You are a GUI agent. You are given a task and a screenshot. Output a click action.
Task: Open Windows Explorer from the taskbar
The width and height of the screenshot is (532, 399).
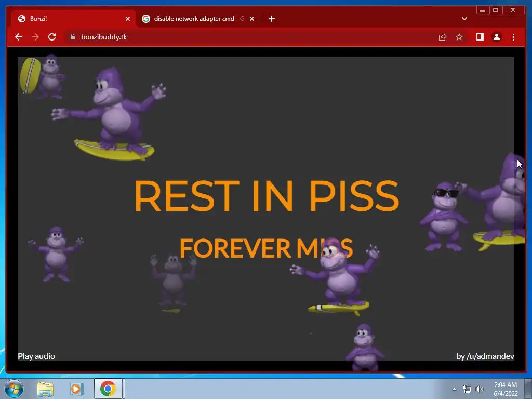pyautogui.click(x=45, y=389)
